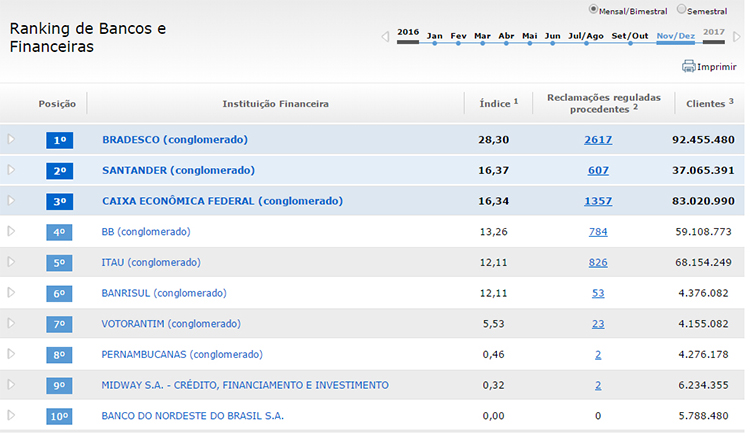Select the Abr month on timeline
This screenshot has width=750, height=446.
[x=506, y=36]
